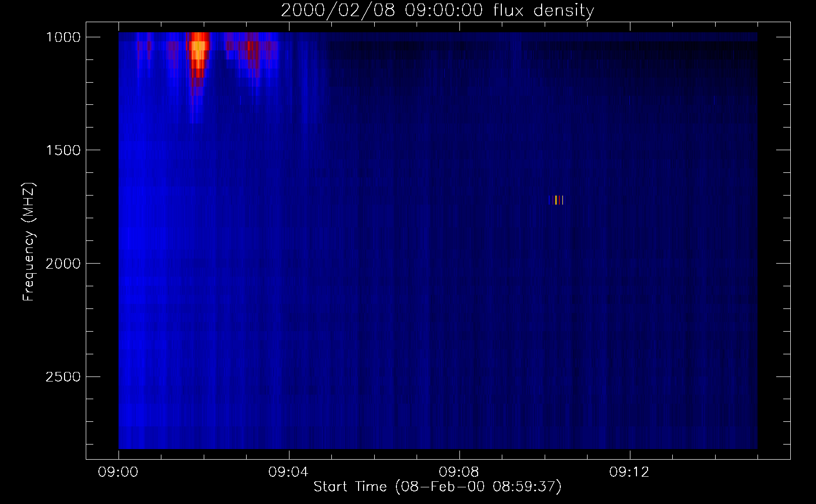The height and width of the screenshot is (504, 816).
Task: Click the 09:00 time tick label
Action: [118, 472]
